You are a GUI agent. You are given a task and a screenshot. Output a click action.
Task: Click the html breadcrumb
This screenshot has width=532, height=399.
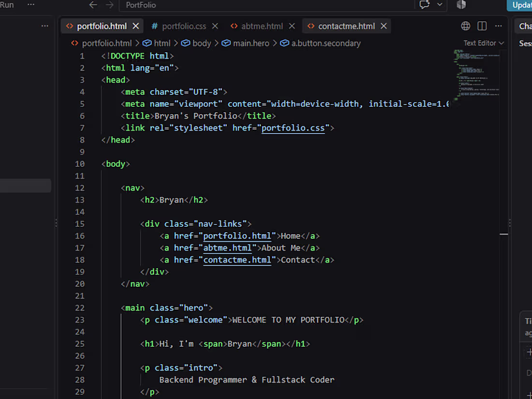point(162,44)
